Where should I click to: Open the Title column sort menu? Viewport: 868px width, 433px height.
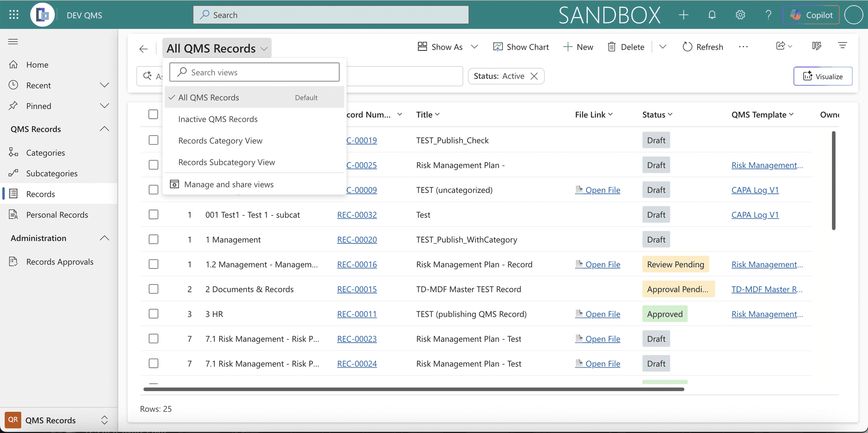[x=428, y=115]
